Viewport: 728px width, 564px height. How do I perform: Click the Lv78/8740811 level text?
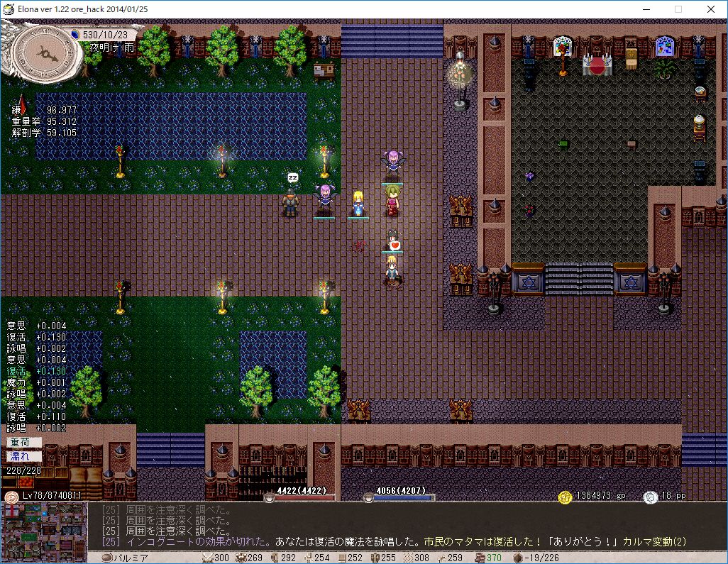tap(52, 495)
